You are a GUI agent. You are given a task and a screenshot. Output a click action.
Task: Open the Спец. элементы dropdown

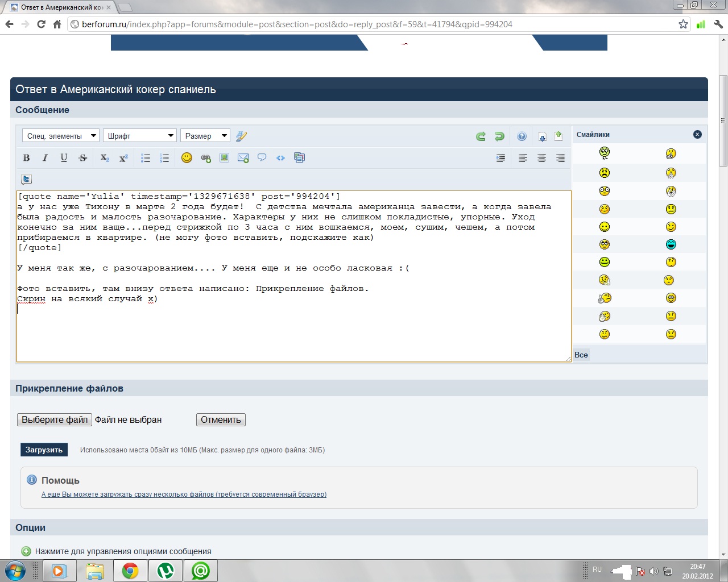[61, 136]
